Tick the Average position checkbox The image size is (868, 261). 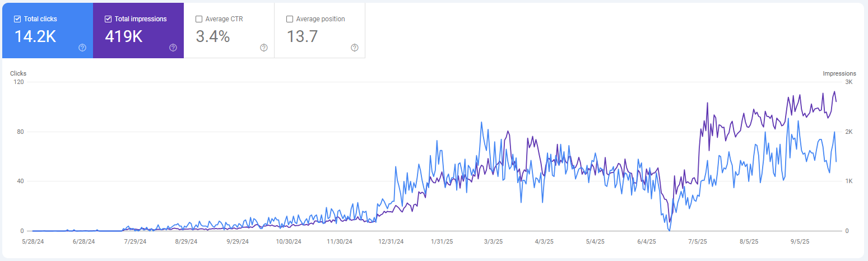(290, 19)
